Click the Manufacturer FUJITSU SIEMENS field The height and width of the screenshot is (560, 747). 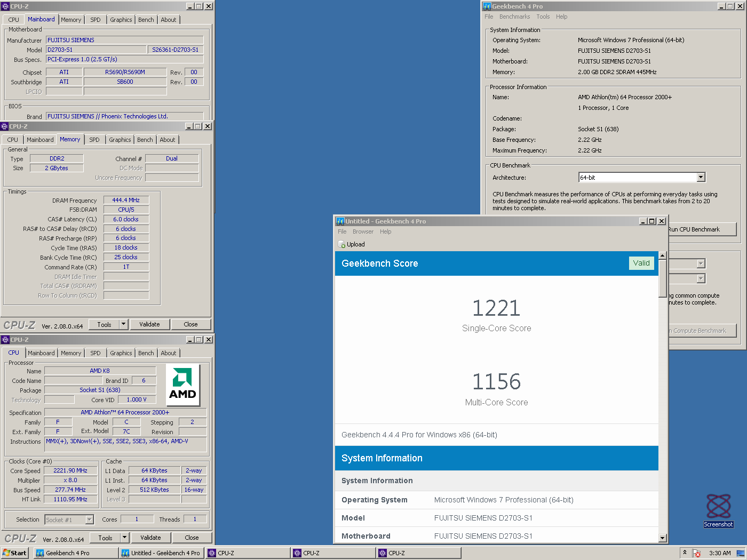(x=124, y=40)
